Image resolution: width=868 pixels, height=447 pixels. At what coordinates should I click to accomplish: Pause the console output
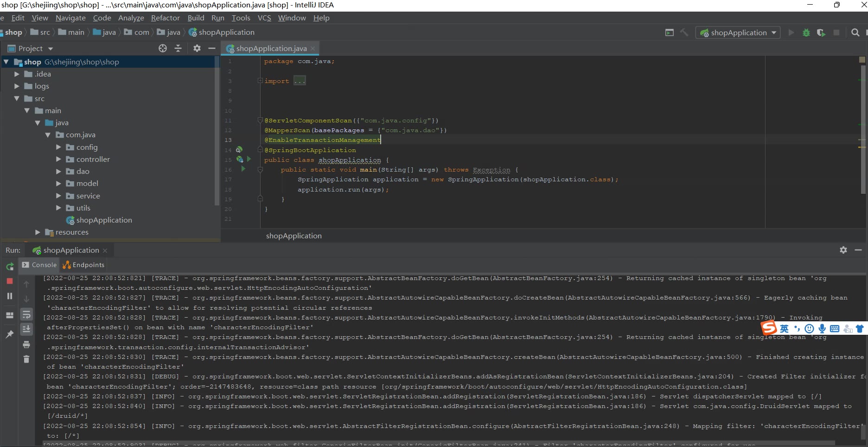pos(10,296)
